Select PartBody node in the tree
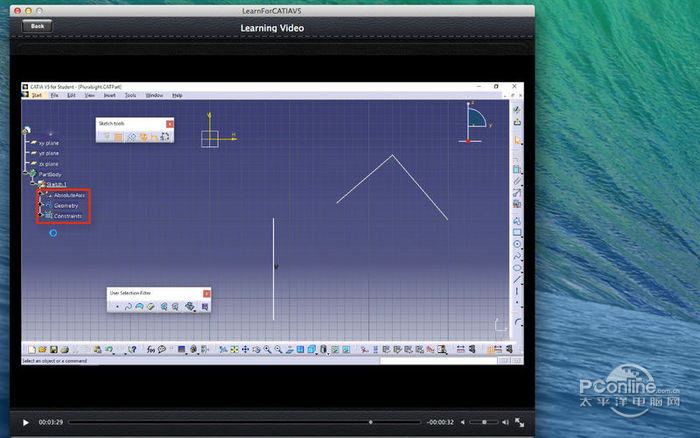700x438 pixels. point(50,174)
